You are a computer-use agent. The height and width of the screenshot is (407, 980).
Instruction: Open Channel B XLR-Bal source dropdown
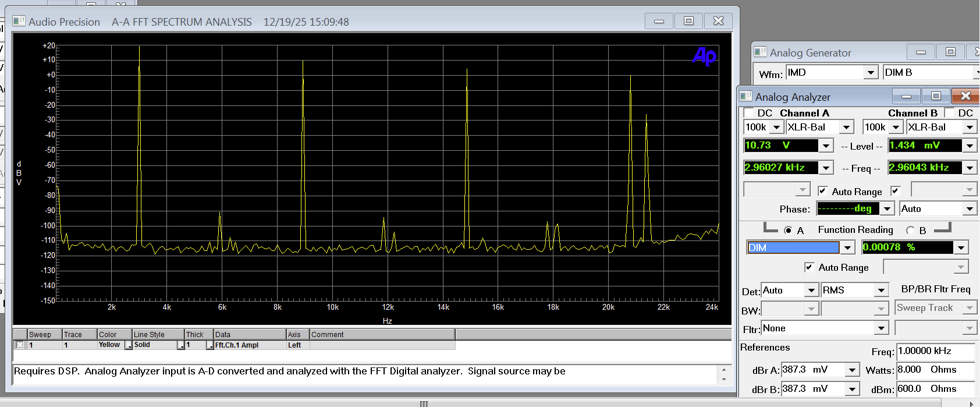[x=970, y=127]
